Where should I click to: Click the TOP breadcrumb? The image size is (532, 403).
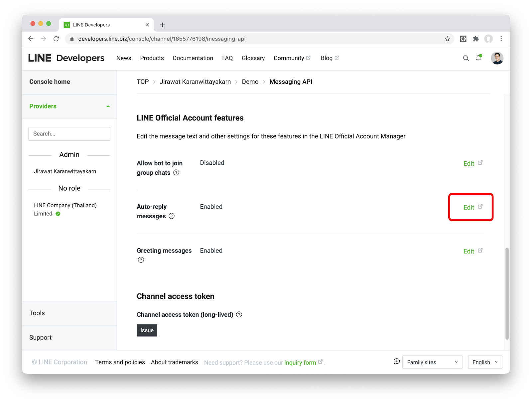click(143, 82)
